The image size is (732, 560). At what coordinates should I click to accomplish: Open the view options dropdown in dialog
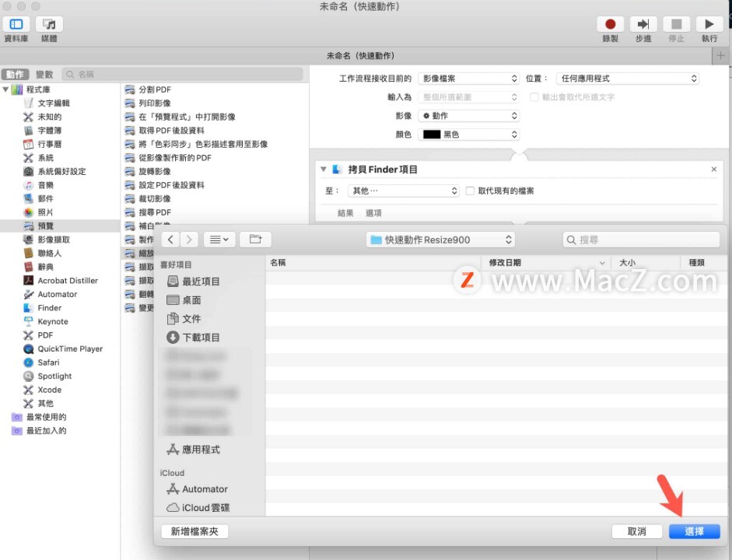[219, 240]
